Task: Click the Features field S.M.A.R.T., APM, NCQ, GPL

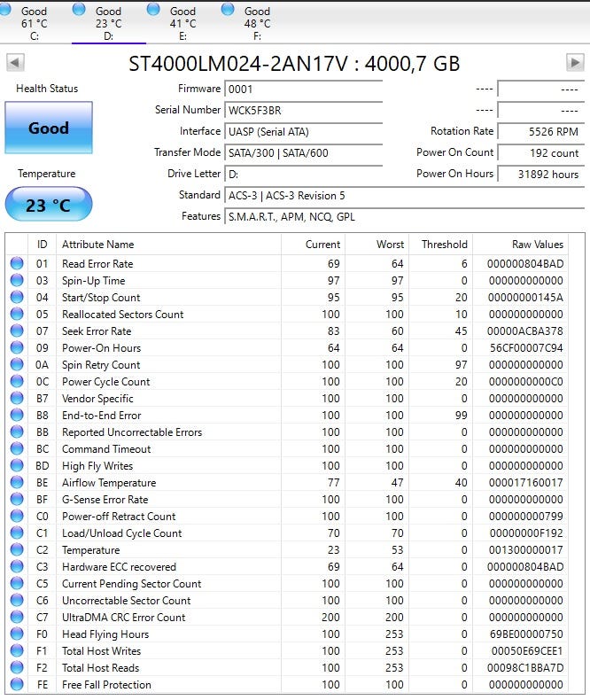Action: [x=404, y=217]
